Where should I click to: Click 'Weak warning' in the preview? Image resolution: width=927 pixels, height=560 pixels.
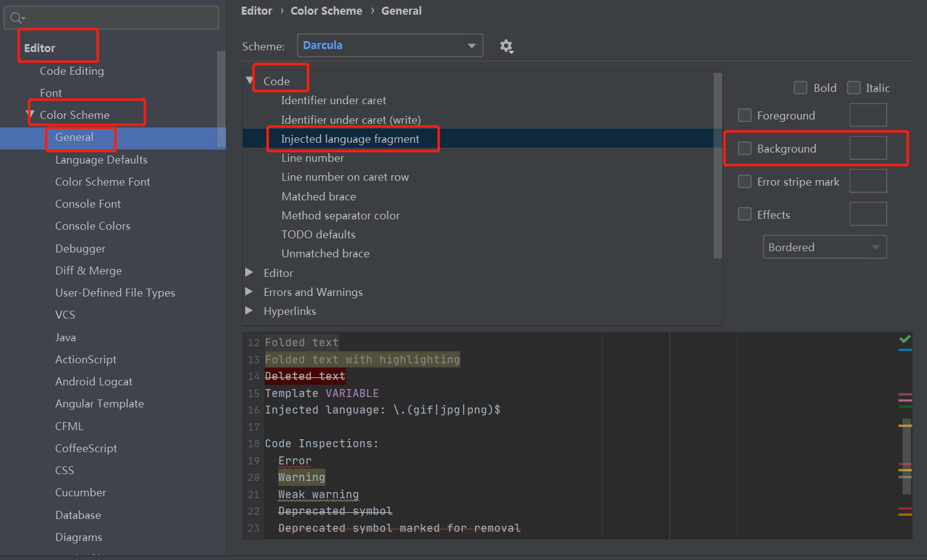[318, 494]
